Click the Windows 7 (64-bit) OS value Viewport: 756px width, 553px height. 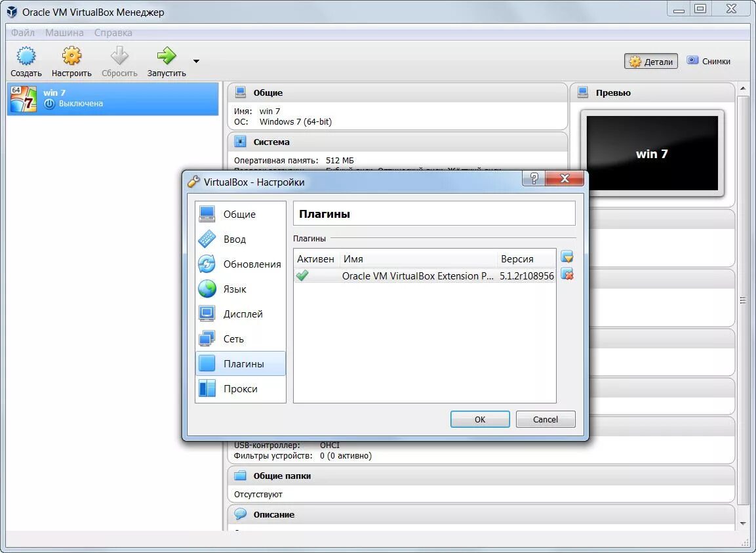coord(296,121)
